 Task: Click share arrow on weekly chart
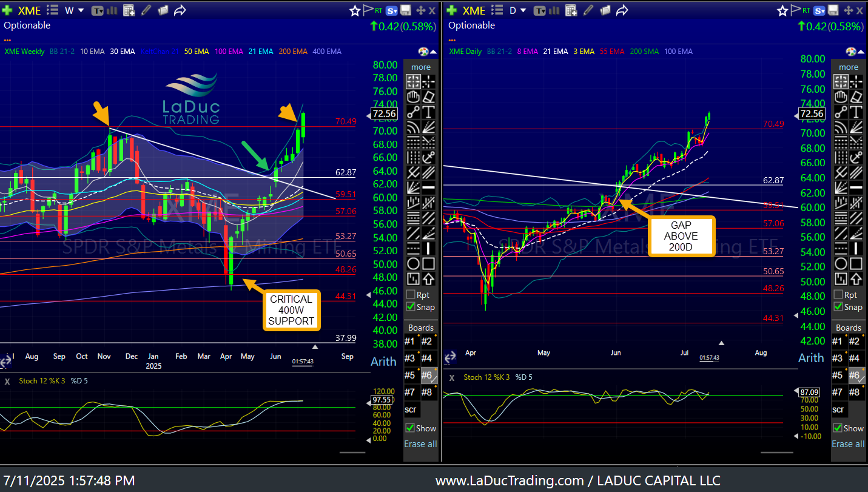(180, 10)
